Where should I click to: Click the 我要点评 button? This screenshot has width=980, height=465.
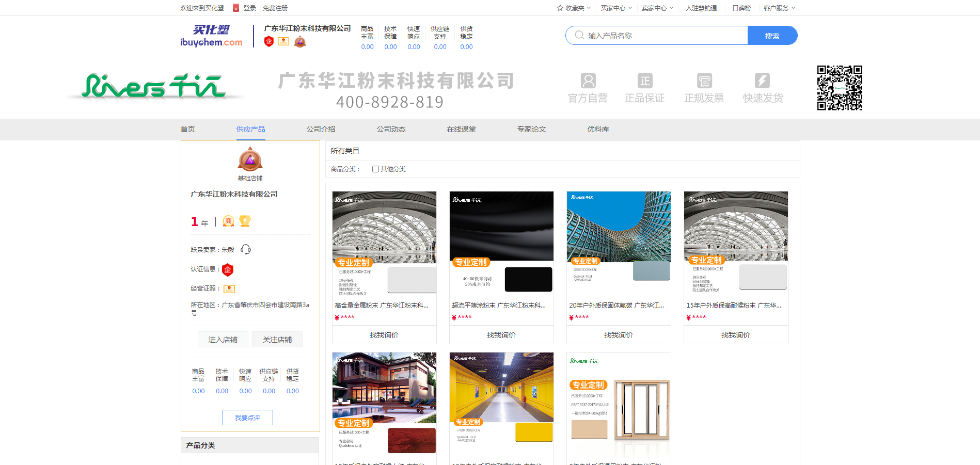(247, 418)
